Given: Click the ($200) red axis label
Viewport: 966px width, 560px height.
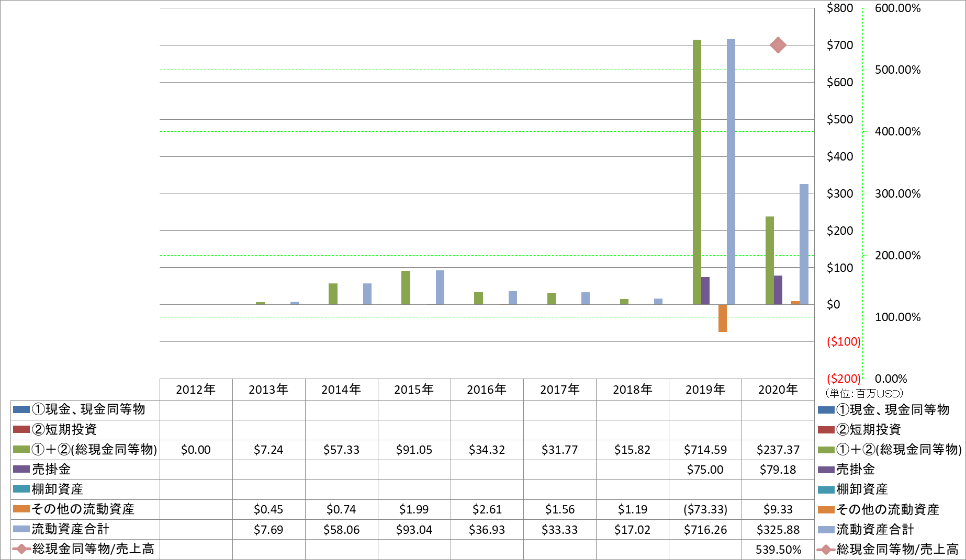Looking at the screenshot, I should click(x=844, y=379).
